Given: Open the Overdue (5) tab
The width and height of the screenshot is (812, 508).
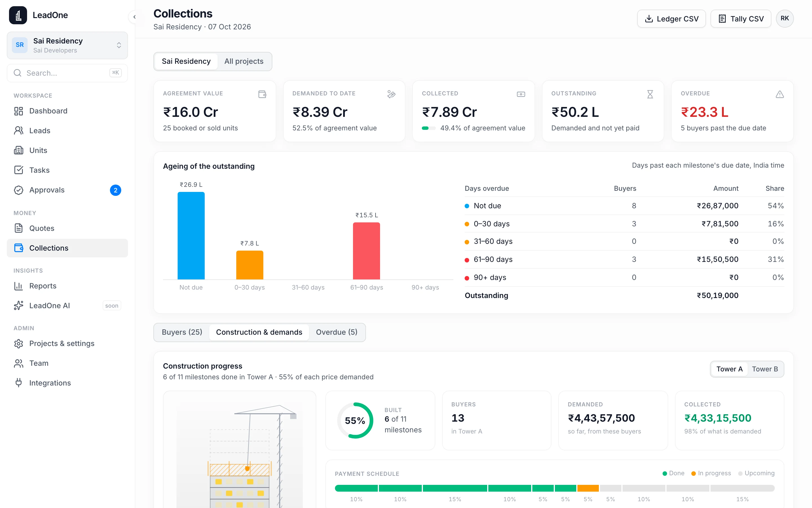Looking at the screenshot, I should click(337, 332).
